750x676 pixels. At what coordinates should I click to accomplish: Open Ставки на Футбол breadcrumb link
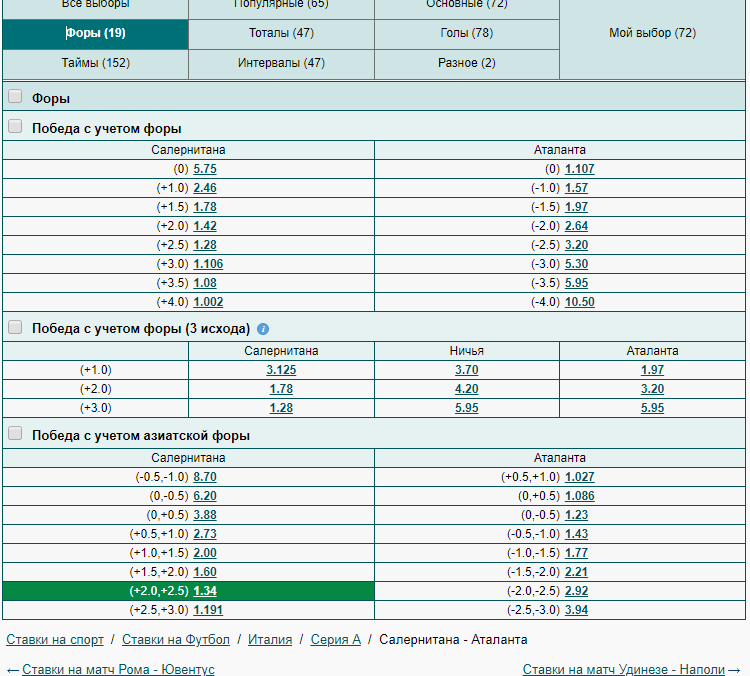pos(176,640)
